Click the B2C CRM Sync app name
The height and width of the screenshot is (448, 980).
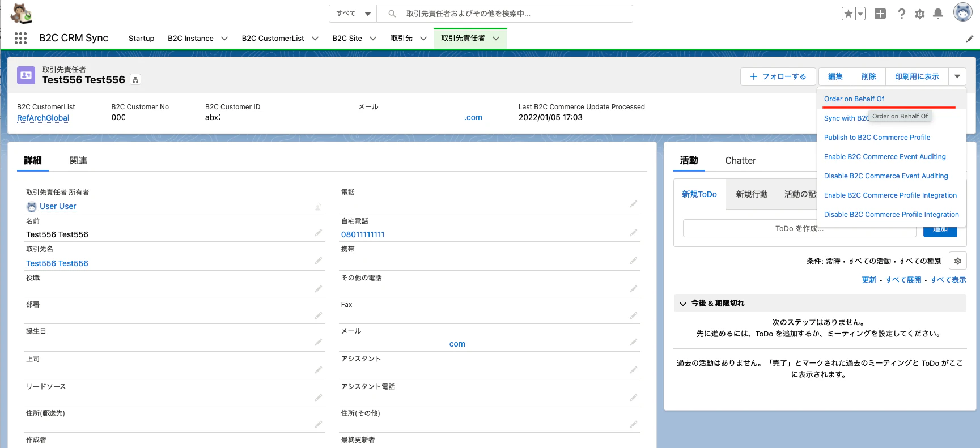click(x=74, y=38)
